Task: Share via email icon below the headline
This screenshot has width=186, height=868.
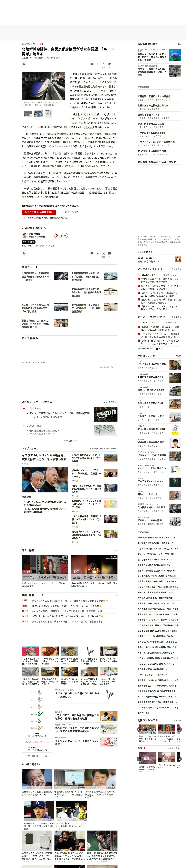Action: coord(92,64)
